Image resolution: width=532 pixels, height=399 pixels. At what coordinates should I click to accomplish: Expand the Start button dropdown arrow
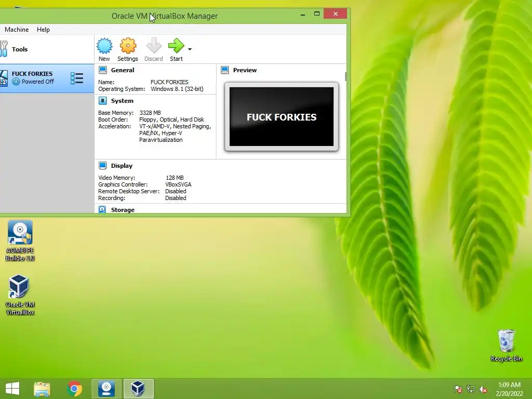pyautogui.click(x=190, y=49)
